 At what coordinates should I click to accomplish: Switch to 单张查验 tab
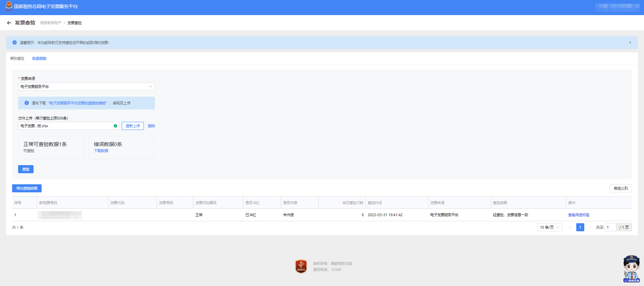pyautogui.click(x=17, y=58)
